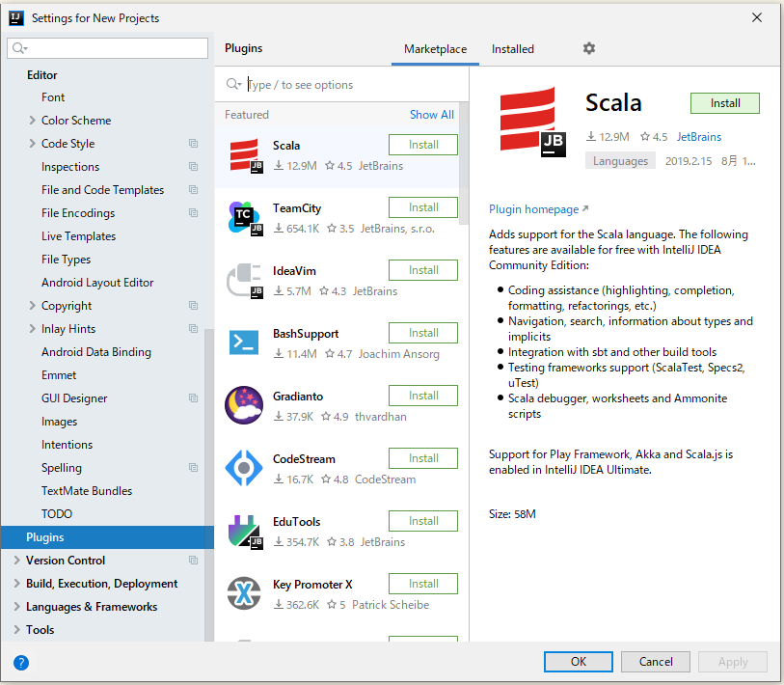784x685 pixels.
Task: Open Android Layout Editor settings
Action: click(x=97, y=283)
